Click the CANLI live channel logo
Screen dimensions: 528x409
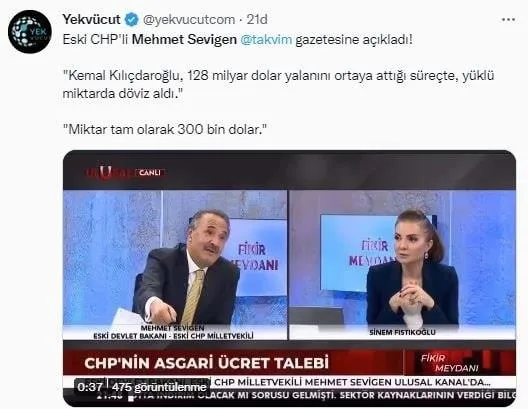coord(126,173)
